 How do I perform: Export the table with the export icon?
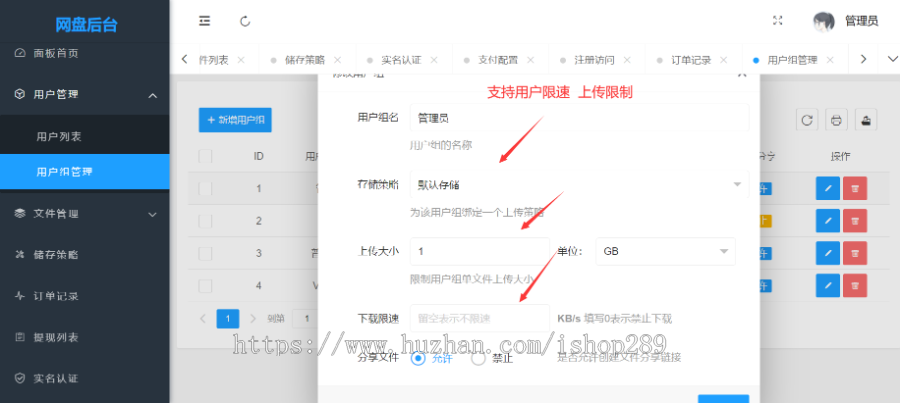tap(866, 120)
